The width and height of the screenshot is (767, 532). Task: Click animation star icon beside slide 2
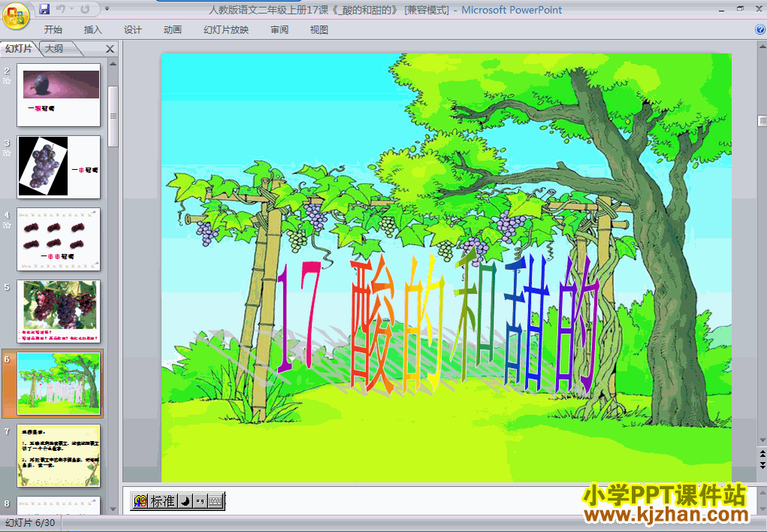pyautogui.click(x=7, y=81)
